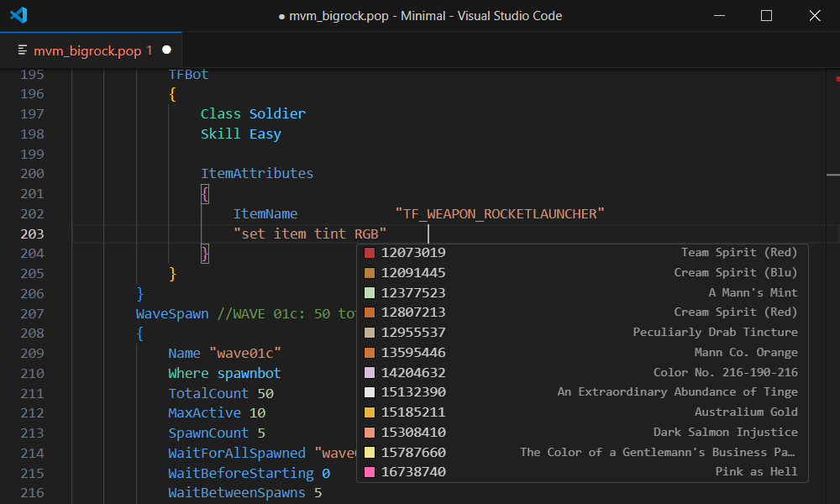The image size is (840, 504).
Task: Choose the 12377523 A Mann's Mint suggestion
Action: coord(582,292)
